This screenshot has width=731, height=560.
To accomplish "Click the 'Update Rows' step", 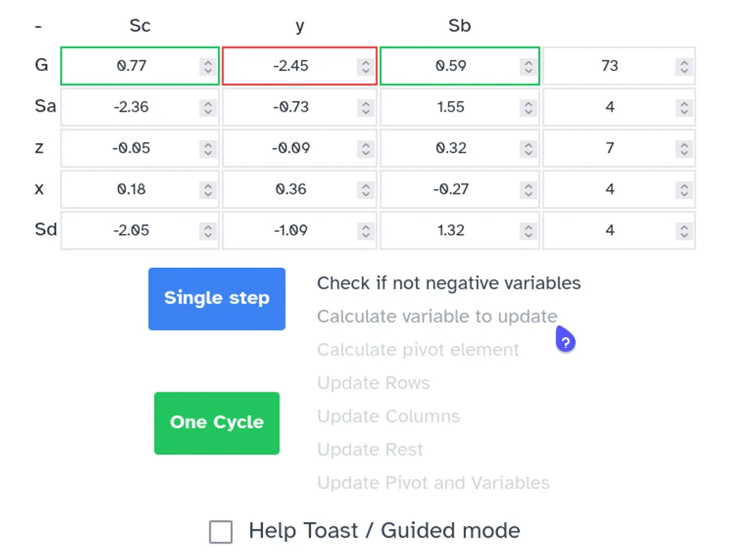I will (373, 383).
